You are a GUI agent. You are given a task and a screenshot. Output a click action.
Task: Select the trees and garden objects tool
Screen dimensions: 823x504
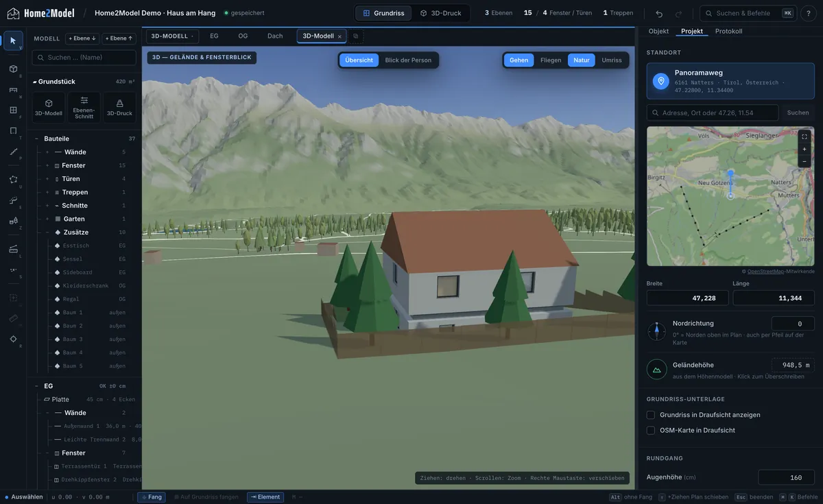click(13, 221)
